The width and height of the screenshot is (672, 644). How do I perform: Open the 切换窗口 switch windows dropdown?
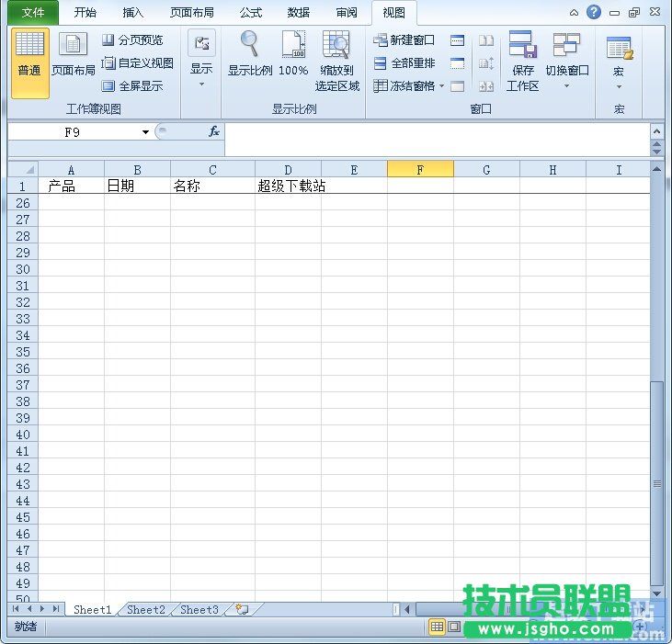[x=566, y=62]
